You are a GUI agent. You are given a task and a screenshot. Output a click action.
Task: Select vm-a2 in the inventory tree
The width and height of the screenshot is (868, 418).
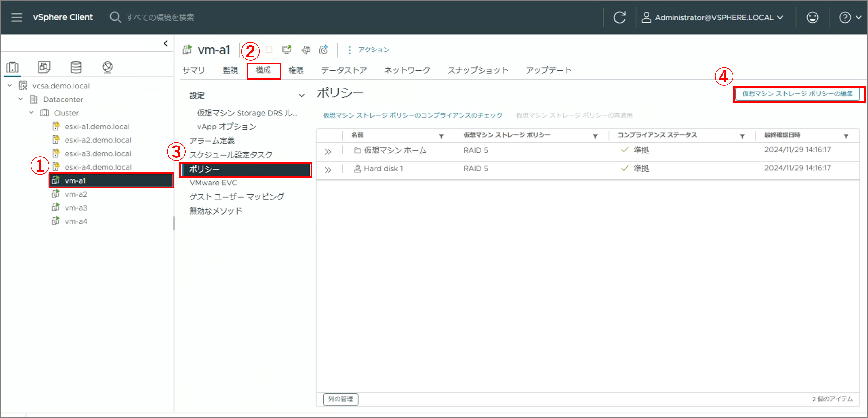pos(76,194)
